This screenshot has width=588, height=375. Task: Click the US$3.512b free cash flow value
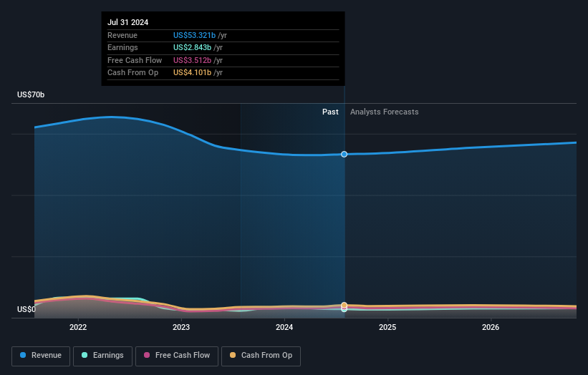(x=193, y=60)
